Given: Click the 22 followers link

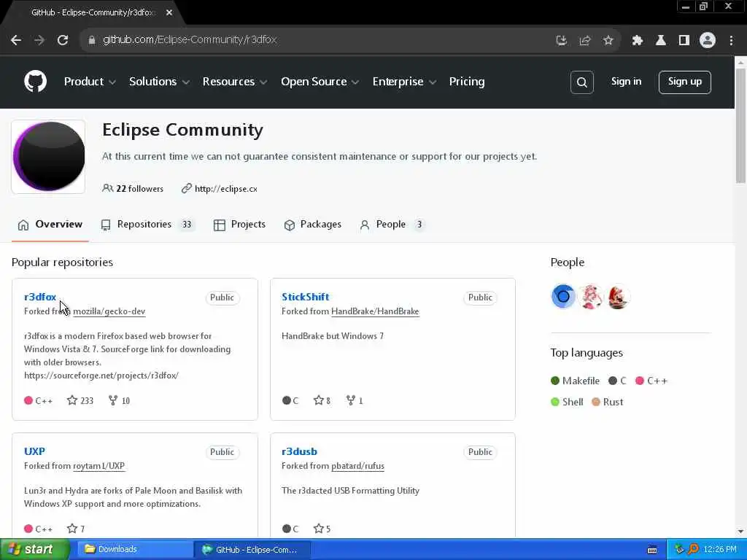Looking at the screenshot, I should tap(133, 189).
